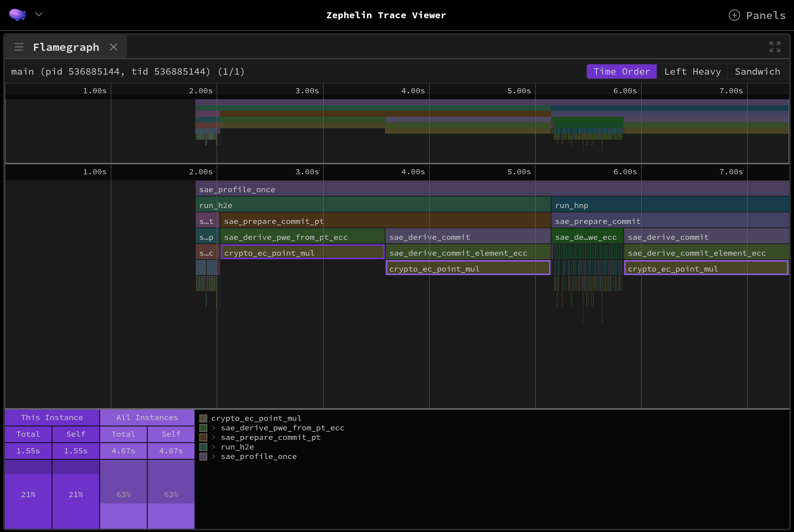Click the 63% All Instances Total bar
Screen dimensions: 794x532
coord(123,494)
